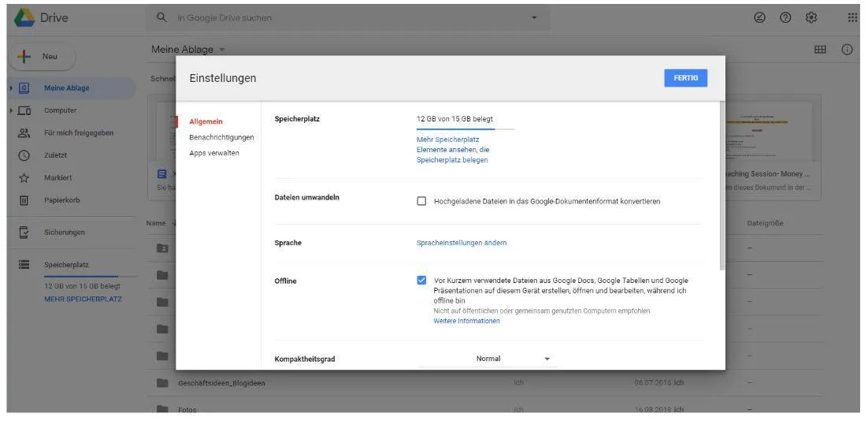The width and height of the screenshot is (868, 421).
Task: Click the 'Für mich freigegeben' people icon
Action: point(24,133)
